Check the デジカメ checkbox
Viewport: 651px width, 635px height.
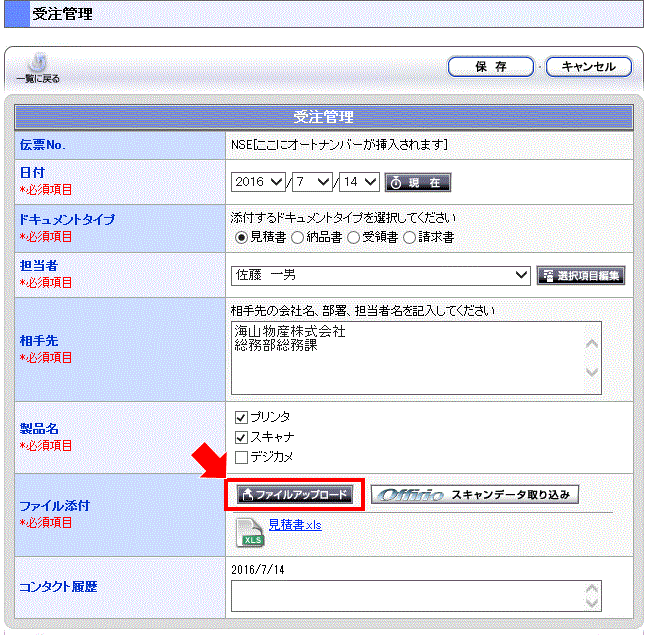click(240, 457)
